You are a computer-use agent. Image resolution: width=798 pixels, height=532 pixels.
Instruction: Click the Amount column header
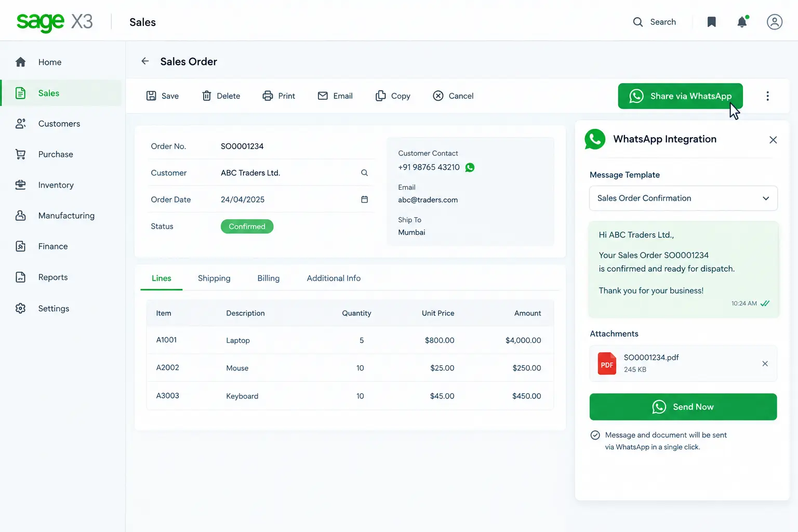(528, 313)
